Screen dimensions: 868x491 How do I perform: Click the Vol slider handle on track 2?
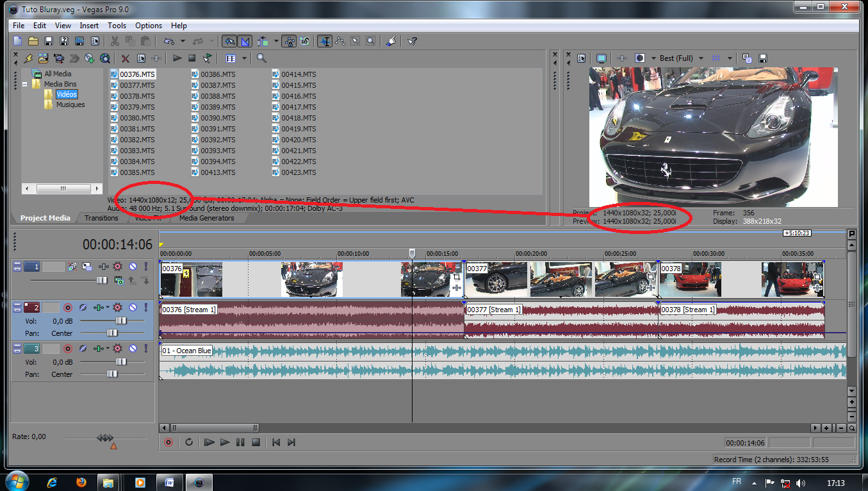click(x=120, y=321)
